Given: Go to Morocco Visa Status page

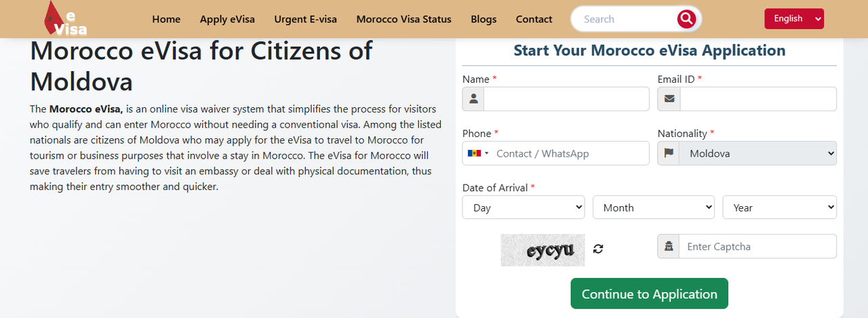Looking at the screenshot, I should [403, 19].
